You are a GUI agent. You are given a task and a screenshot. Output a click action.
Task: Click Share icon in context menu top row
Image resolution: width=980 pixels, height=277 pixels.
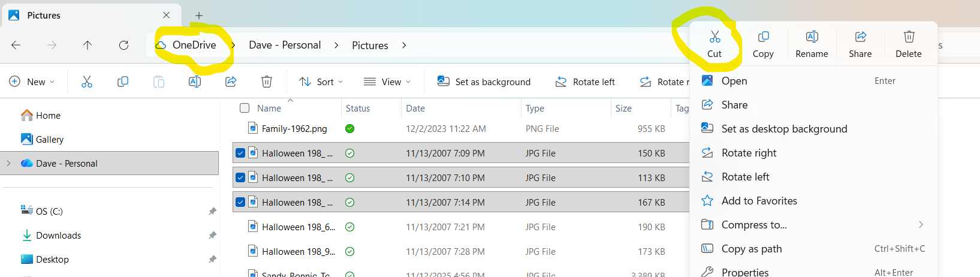click(860, 45)
